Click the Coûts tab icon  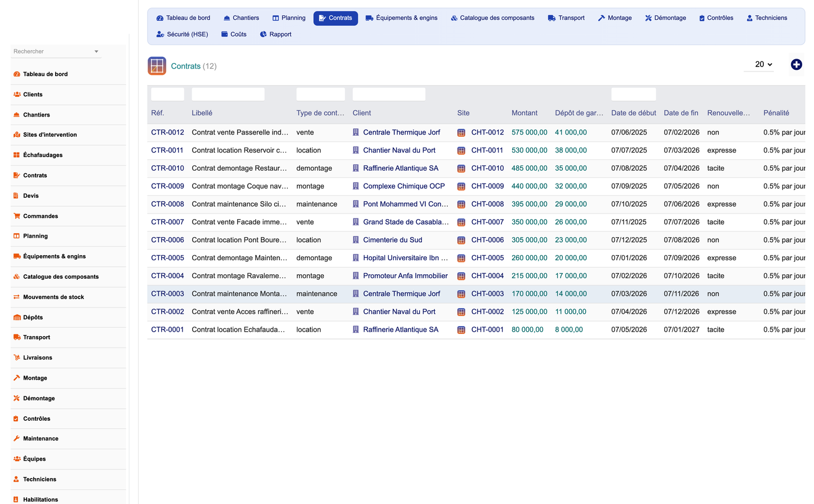click(225, 34)
